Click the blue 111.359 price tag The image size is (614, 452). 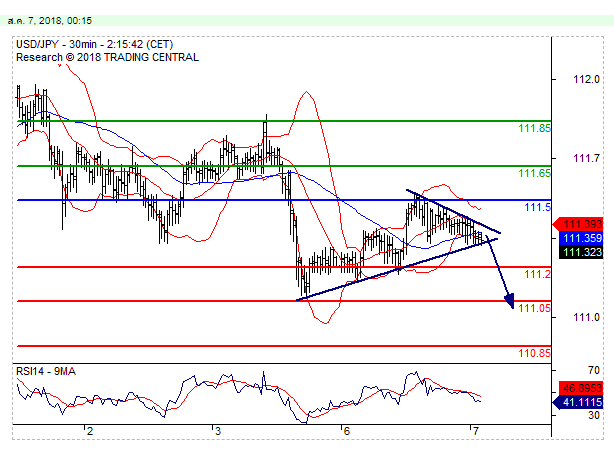coord(581,238)
